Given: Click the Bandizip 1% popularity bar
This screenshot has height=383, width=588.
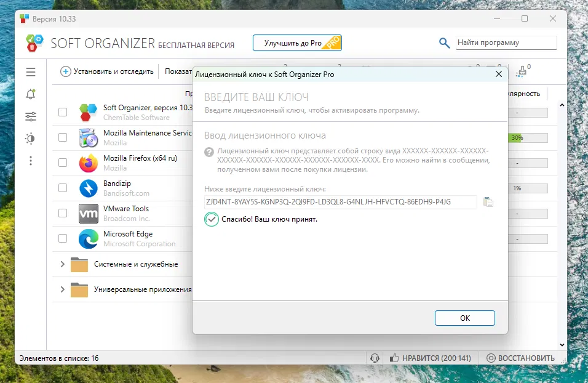Looking at the screenshot, I should coord(528,188).
